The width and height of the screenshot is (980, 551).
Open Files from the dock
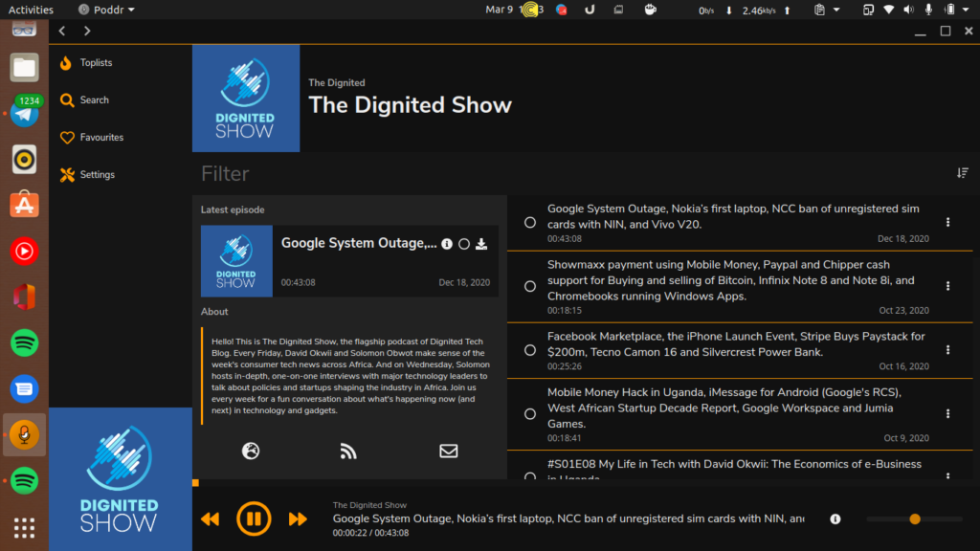point(24,68)
